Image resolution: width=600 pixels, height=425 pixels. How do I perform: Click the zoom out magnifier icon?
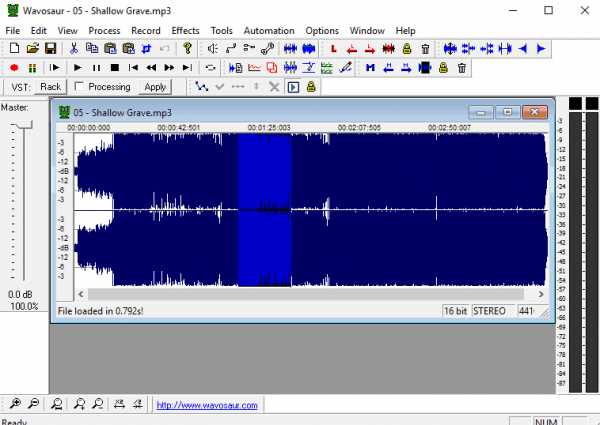click(33, 404)
